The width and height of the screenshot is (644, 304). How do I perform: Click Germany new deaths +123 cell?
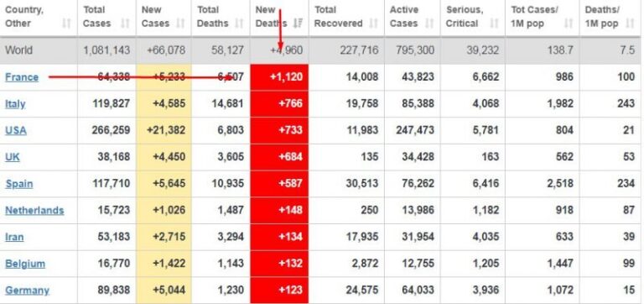click(279, 290)
